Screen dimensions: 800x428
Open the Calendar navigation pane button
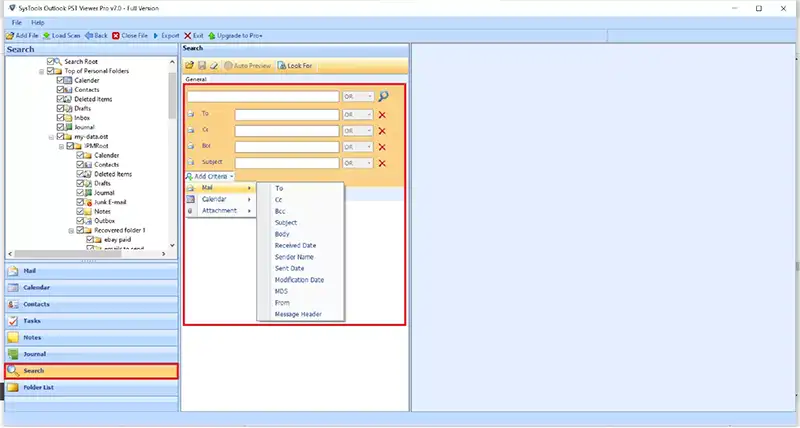(91, 288)
